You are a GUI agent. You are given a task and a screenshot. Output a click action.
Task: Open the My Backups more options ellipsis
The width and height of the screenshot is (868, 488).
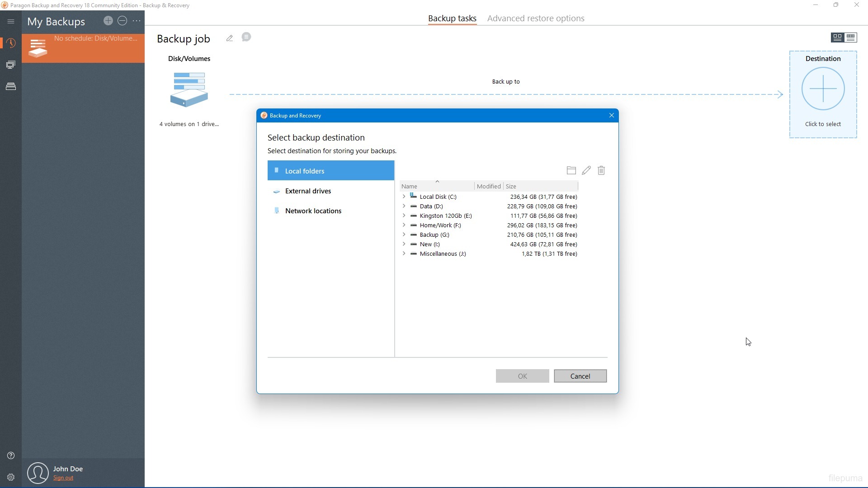pos(137,21)
